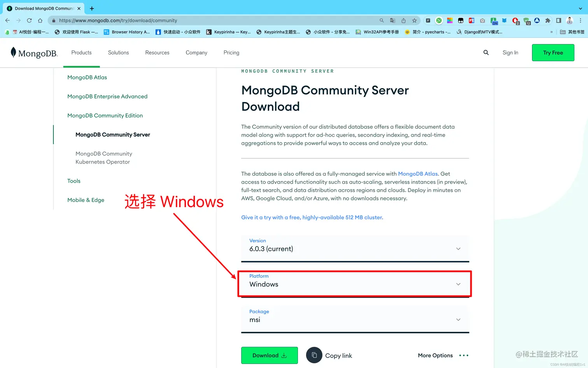Open the Solutions nav menu
This screenshot has width=588, height=368.
tap(118, 53)
